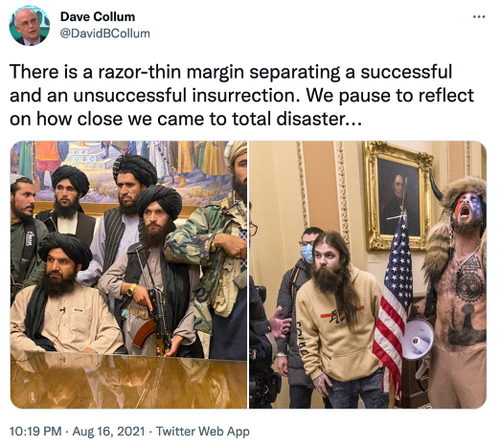
Task: Click the @DavidBCollum handle
Action: click(105, 34)
